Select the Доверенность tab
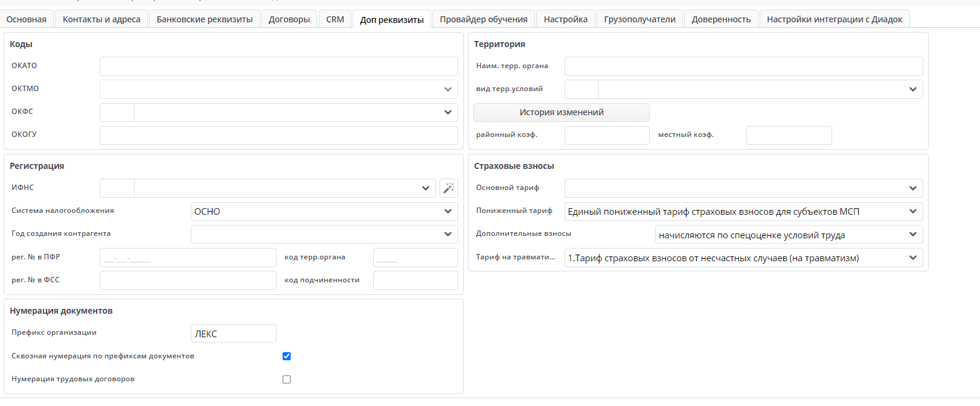Image resolution: width=980 pixels, height=406 pixels. click(721, 19)
